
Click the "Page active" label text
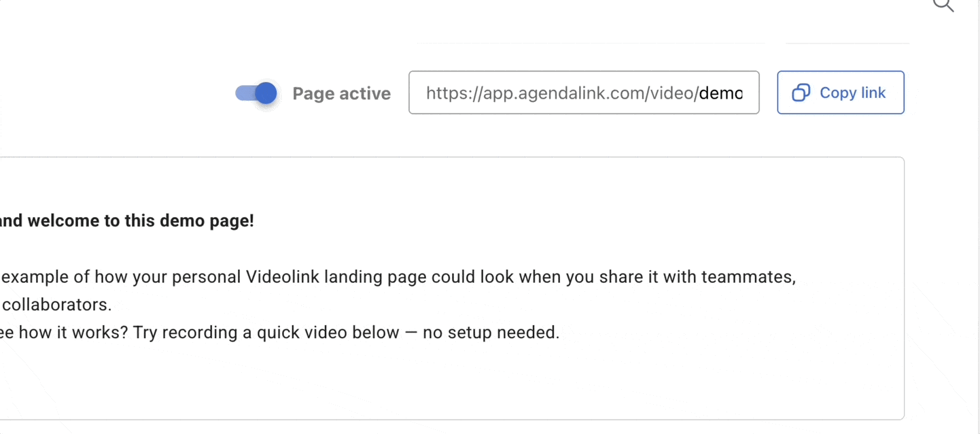[x=341, y=94]
